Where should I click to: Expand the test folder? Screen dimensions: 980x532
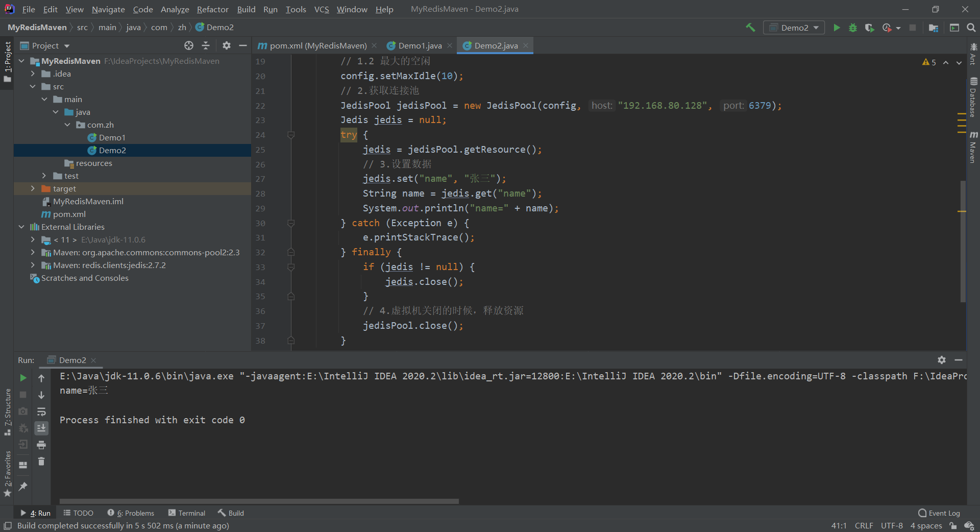pyautogui.click(x=44, y=176)
